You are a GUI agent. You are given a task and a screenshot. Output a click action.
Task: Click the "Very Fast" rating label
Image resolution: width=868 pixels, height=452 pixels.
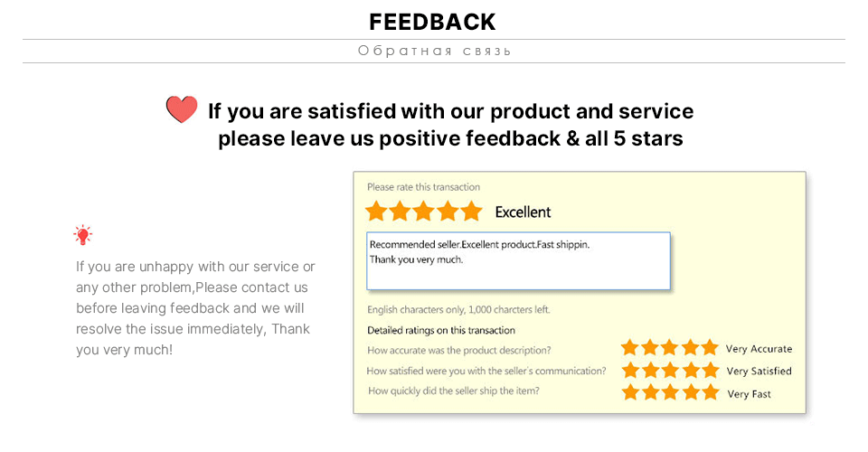click(x=749, y=394)
